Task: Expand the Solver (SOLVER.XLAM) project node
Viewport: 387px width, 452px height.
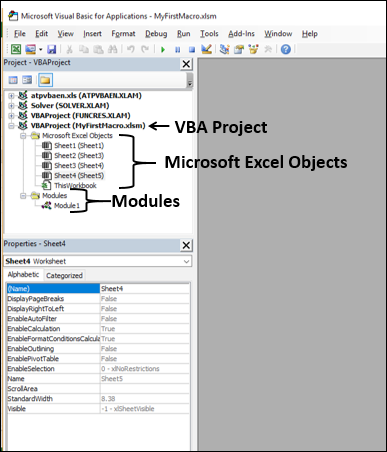Action: (12, 106)
